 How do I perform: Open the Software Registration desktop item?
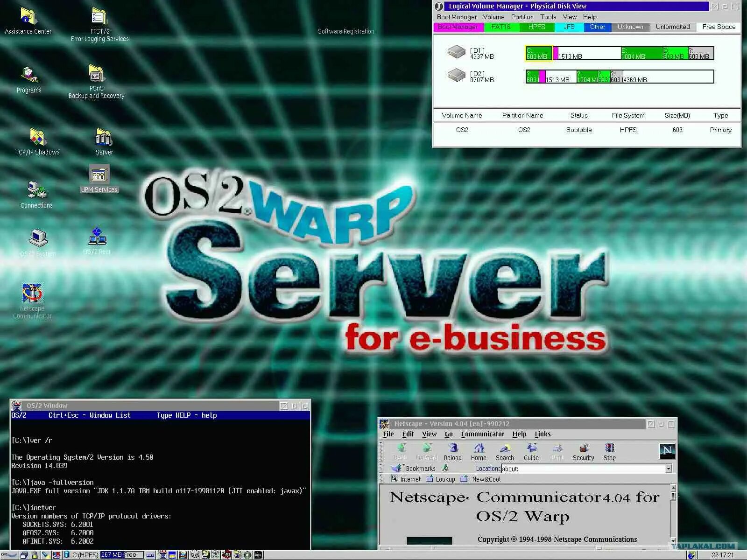(x=346, y=31)
